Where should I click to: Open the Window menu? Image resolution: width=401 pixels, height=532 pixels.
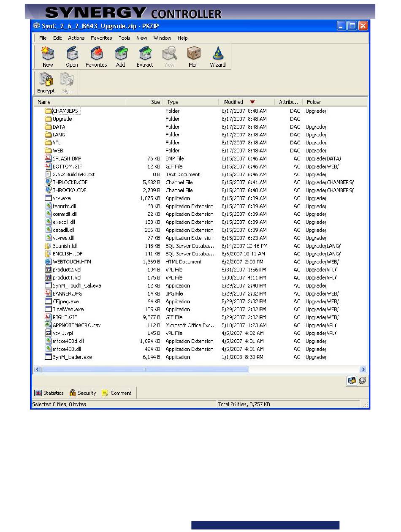163,38
